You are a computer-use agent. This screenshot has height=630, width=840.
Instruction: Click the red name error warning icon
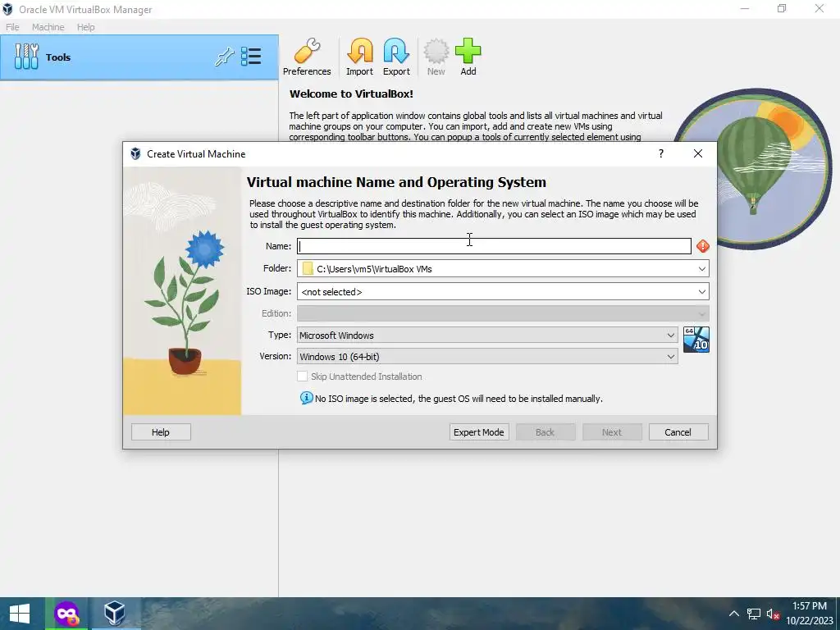pyautogui.click(x=703, y=246)
